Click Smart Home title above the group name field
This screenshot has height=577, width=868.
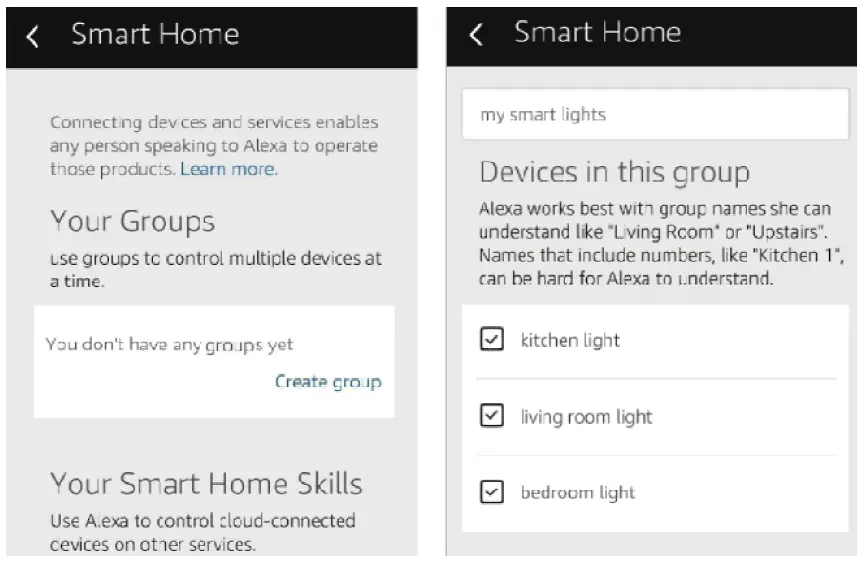tap(597, 33)
